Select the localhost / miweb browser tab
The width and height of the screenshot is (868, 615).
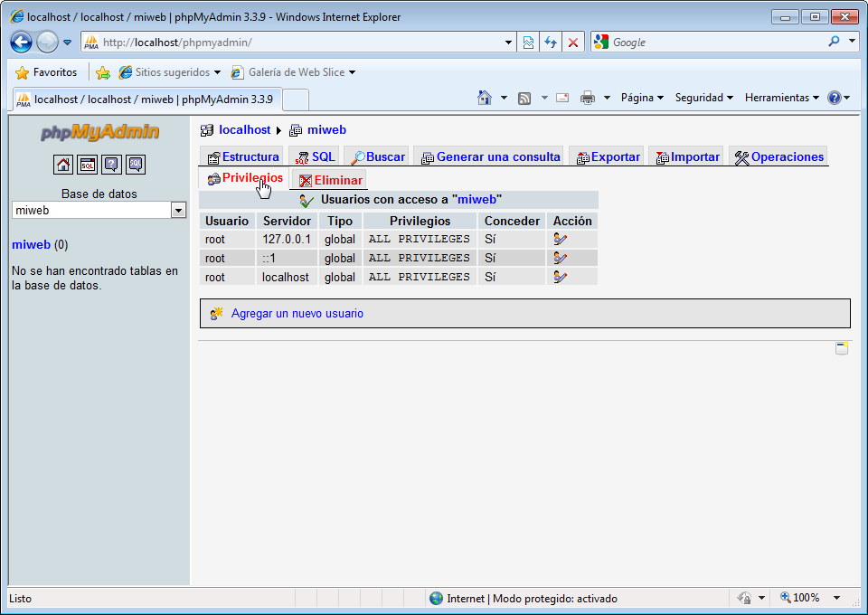[x=147, y=99]
